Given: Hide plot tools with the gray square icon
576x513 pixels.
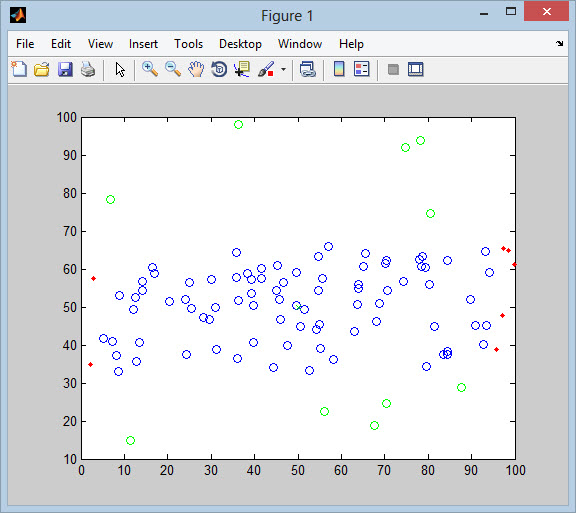Looking at the screenshot, I should click(x=393, y=69).
